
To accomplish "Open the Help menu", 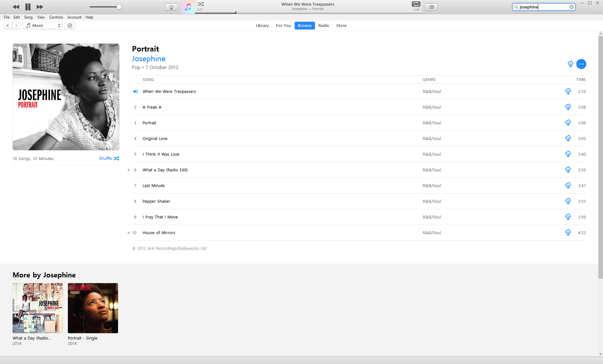I will pos(89,17).
